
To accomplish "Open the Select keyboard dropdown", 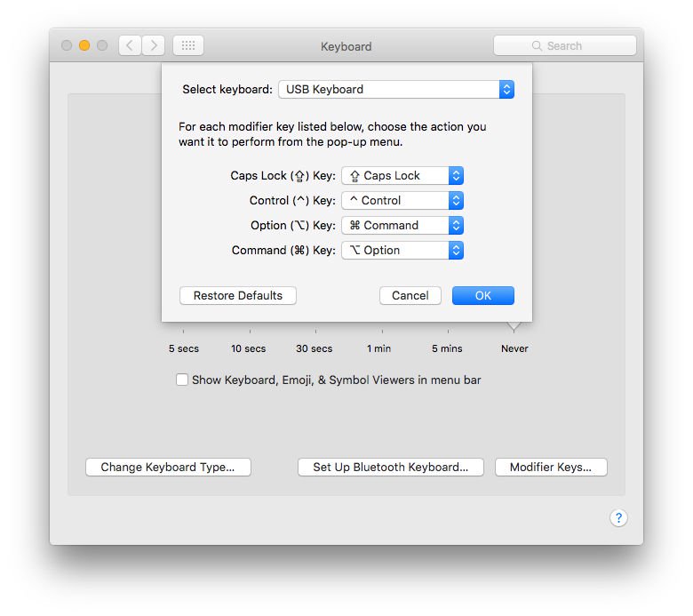I will (395, 89).
